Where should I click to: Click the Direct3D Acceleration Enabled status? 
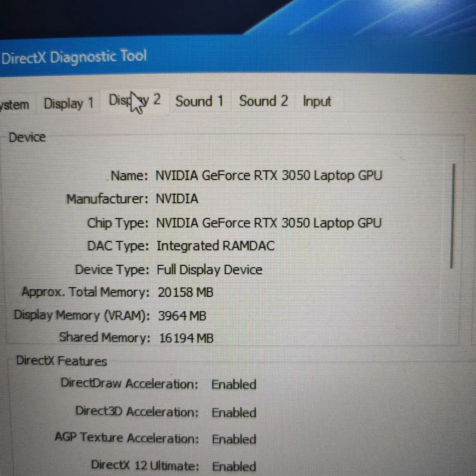point(234,413)
